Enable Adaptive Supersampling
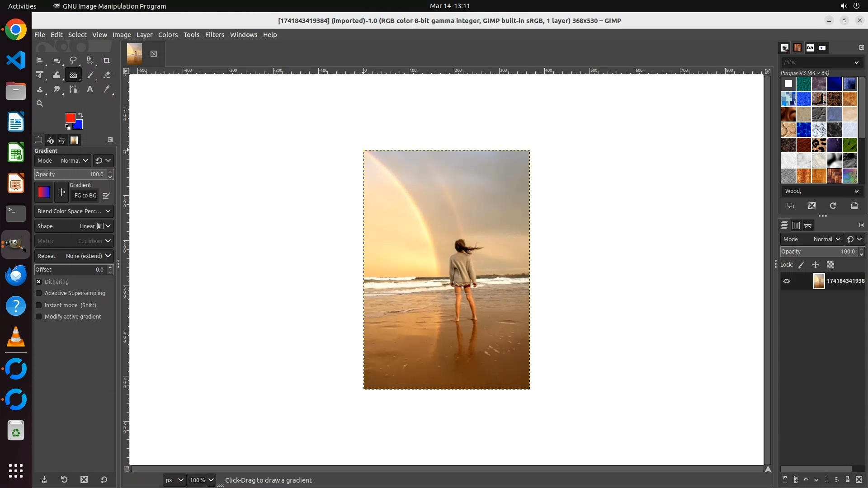 (39, 293)
